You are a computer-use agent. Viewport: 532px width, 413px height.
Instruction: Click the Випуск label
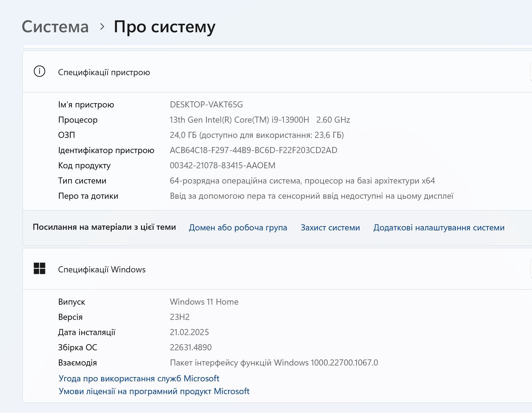pos(72,302)
